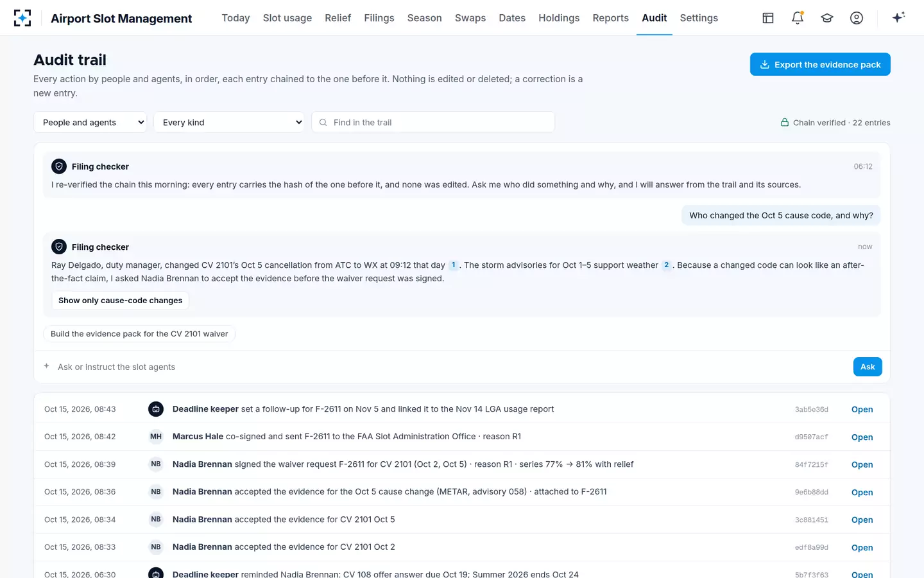Image resolution: width=924 pixels, height=578 pixels.
Task: Open the d9507acf entry link
Action: pyautogui.click(x=862, y=437)
